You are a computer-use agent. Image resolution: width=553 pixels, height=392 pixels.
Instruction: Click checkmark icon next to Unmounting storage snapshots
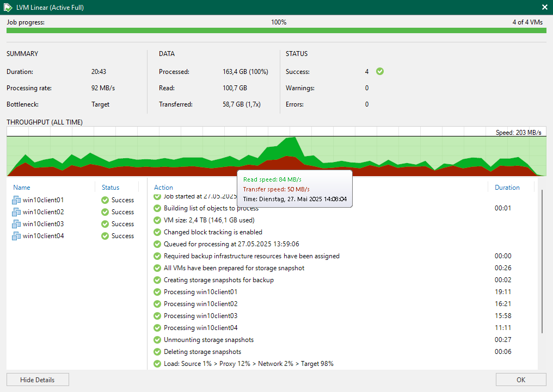(x=157, y=340)
